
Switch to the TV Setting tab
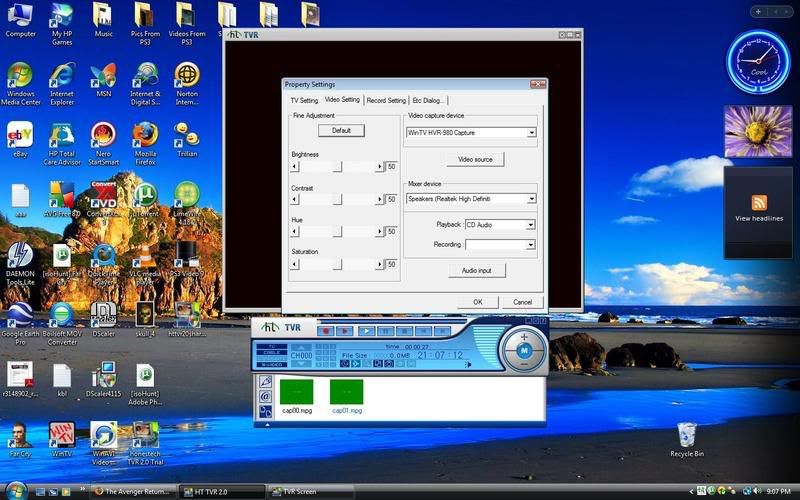304,101
